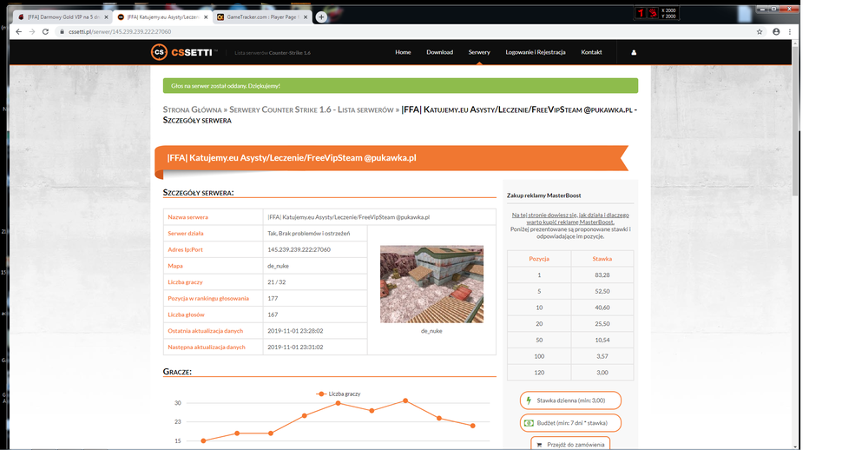Viewport: 868px width, 450px height.
Task: Click the Stawka value 40,60
Action: tap(602, 308)
